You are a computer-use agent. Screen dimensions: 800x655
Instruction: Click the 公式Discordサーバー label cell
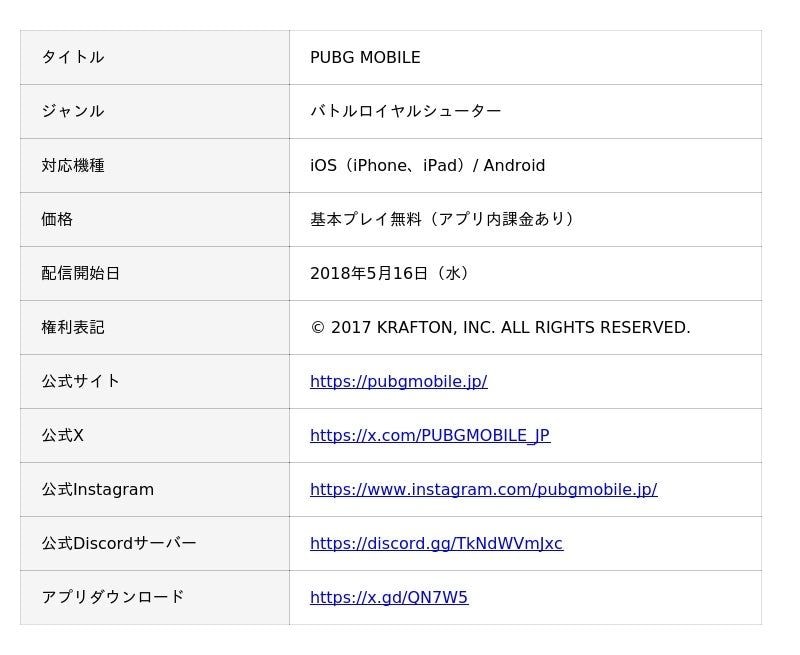[x=155, y=544]
